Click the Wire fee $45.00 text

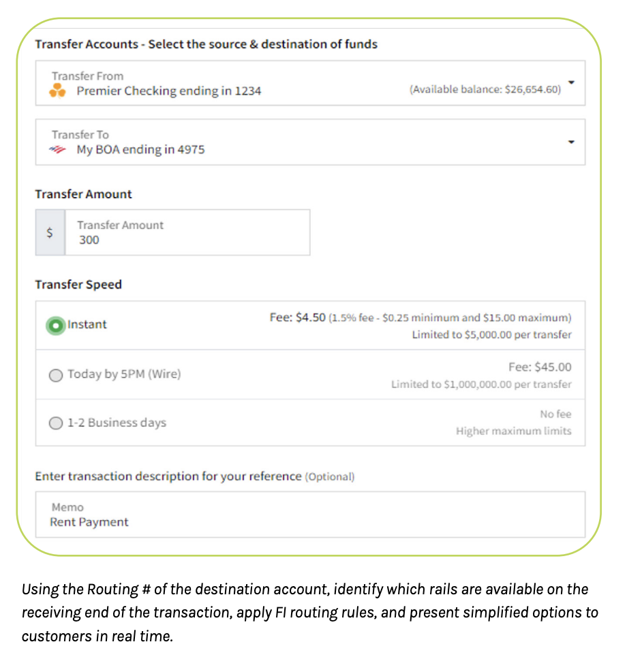[x=540, y=367]
